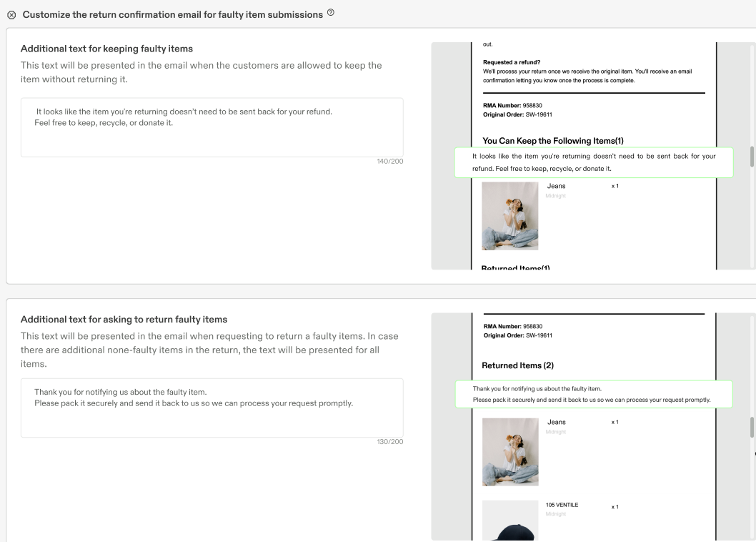The height and width of the screenshot is (542, 756).
Task: Click the Jeans image in the top preview
Action: pos(509,216)
